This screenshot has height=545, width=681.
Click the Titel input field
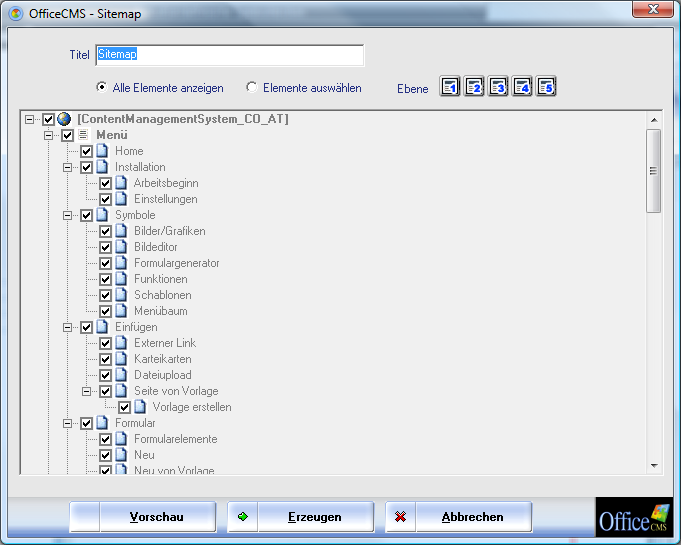pyautogui.click(x=230, y=55)
